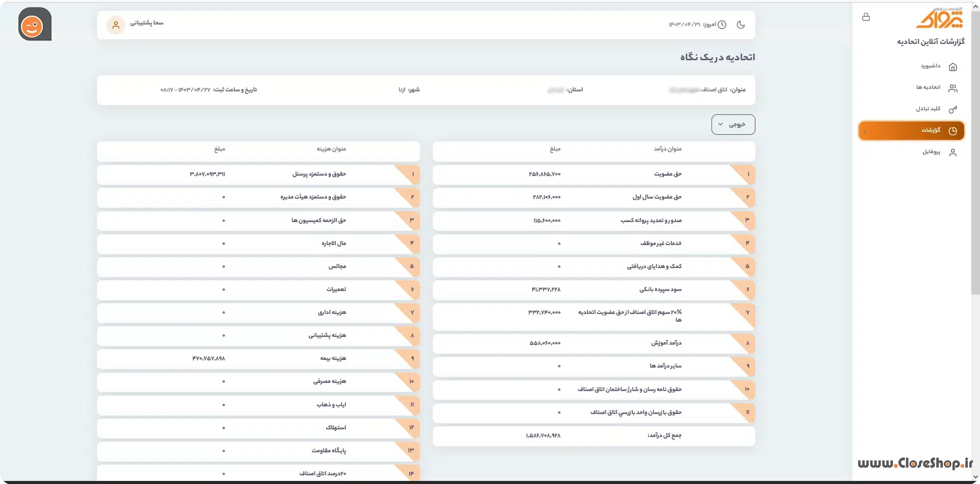
Task: Click the clock icon beside today's date
Action: point(722,25)
